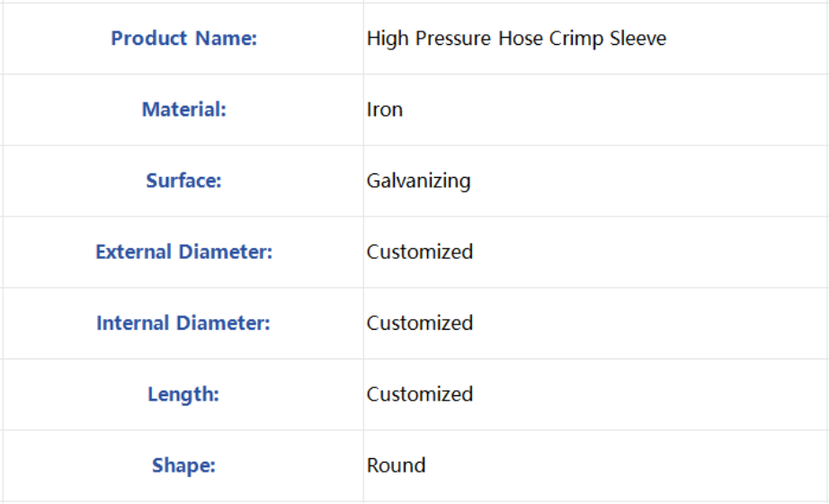Screen dimensions: 829x504
Task: Select the Iron value cell
Action: coord(595,110)
